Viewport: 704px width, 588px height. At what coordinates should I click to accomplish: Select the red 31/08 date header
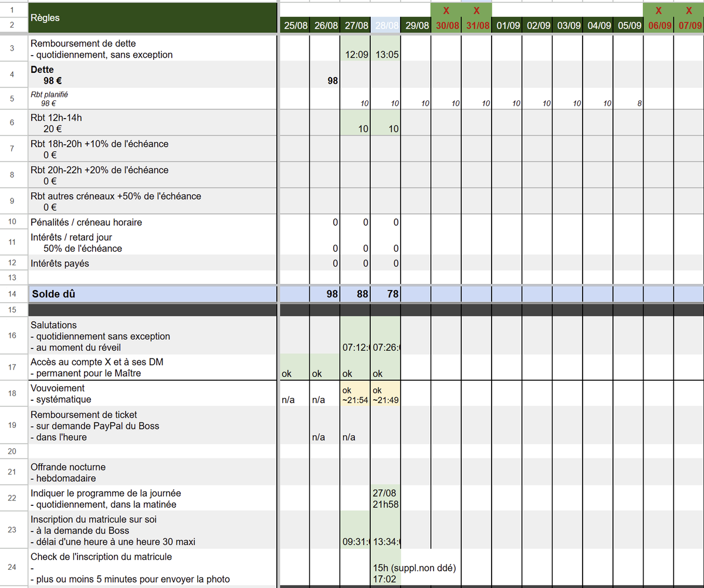[x=477, y=26]
